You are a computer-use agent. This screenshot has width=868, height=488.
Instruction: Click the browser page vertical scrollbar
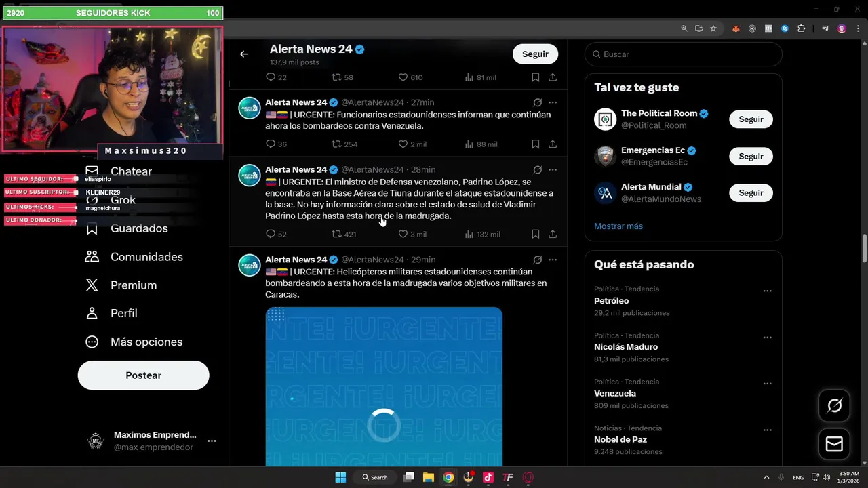pos(864,249)
